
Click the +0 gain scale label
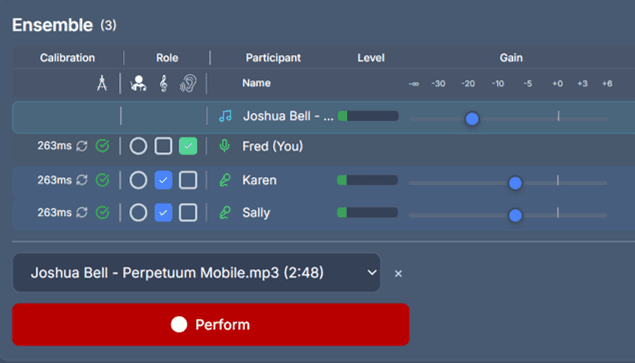[558, 83]
